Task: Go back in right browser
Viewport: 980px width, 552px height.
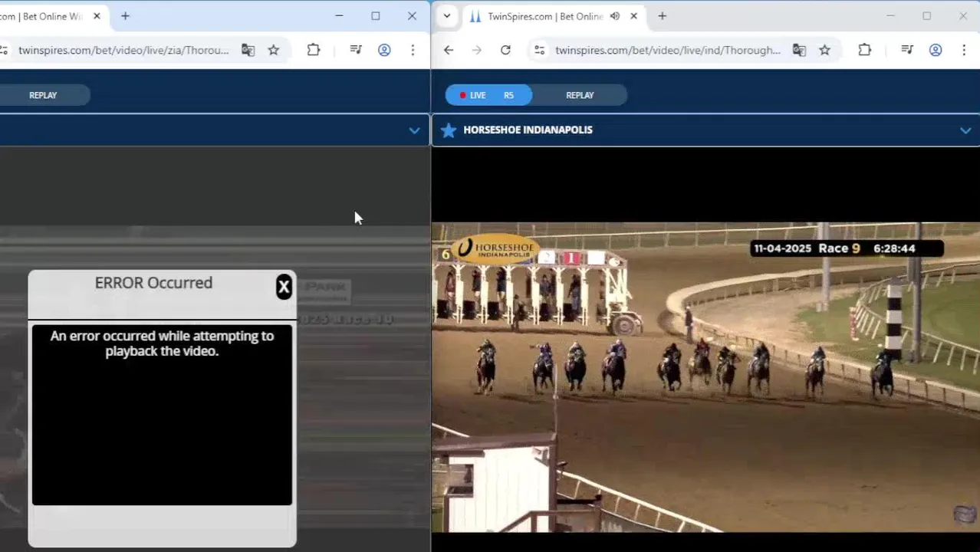Action: click(449, 50)
